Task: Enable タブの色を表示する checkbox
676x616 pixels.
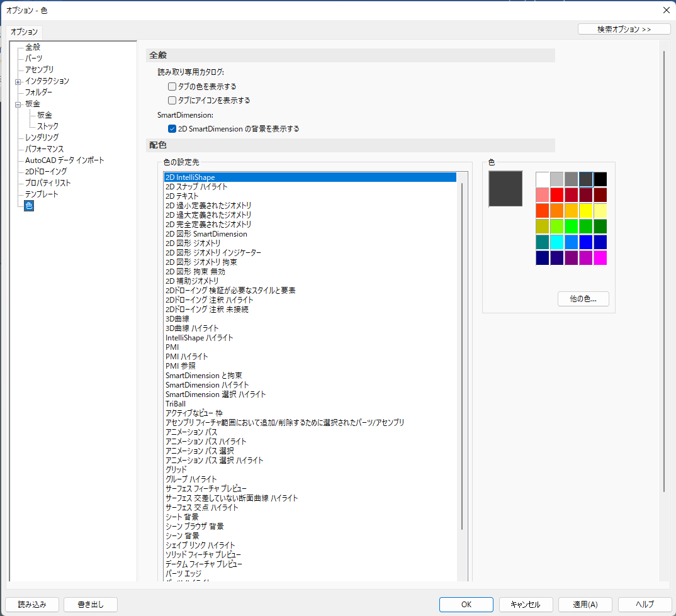Action: coord(172,86)
